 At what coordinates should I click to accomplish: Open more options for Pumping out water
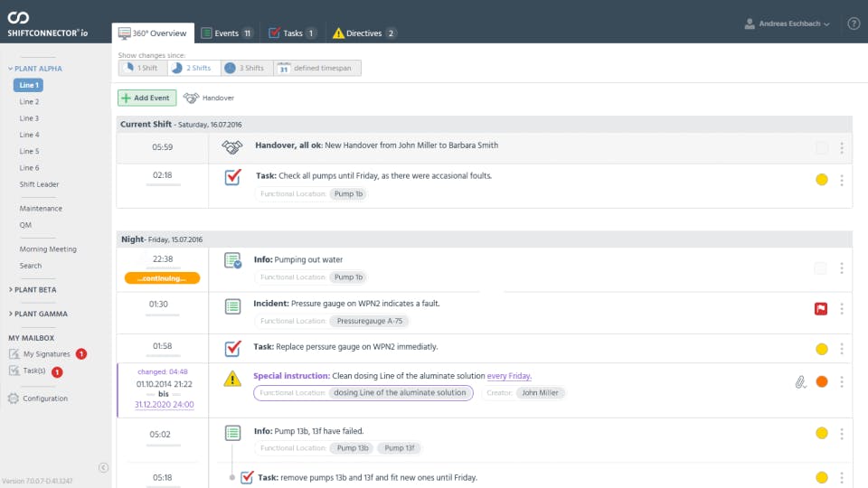pyautogui.click(x=842, y=268)
